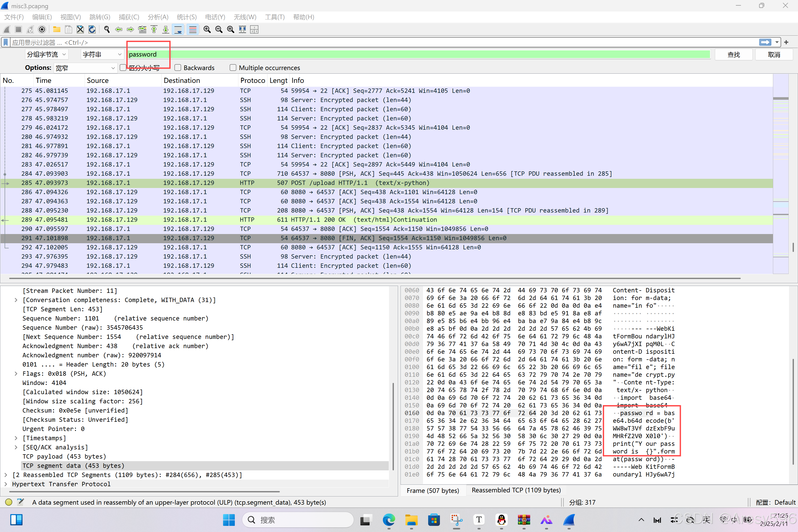Close the capture file with X icon
Image resolution: width=798 pixels, height=532 pixels.
[80, 29]
